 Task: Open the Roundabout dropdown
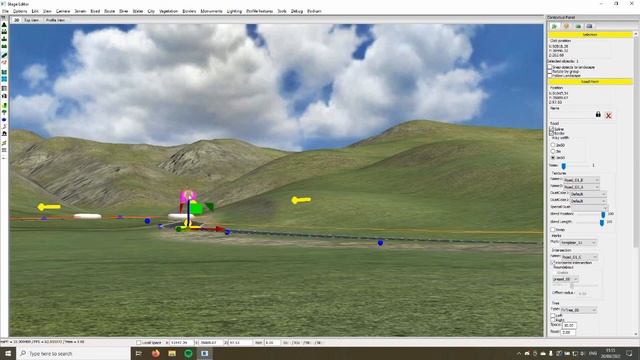pyautogui.click(x=565, y=279)
